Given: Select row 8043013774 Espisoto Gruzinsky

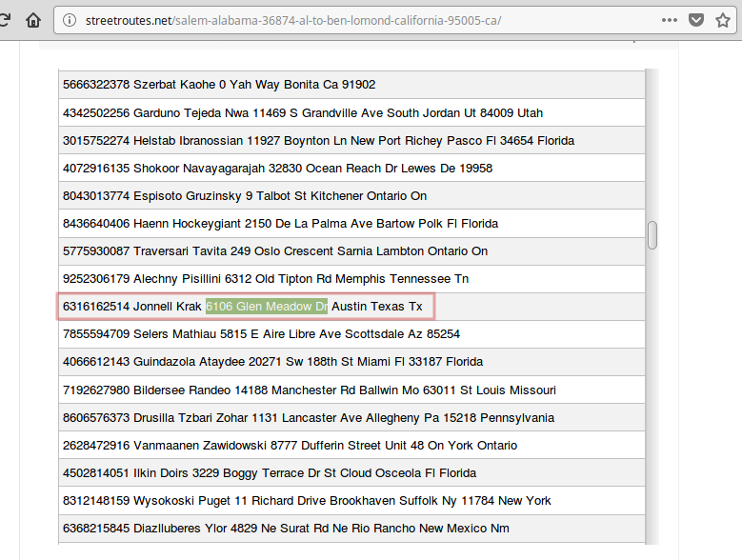Looking at the screenshot, I should (x=351, y=196).
